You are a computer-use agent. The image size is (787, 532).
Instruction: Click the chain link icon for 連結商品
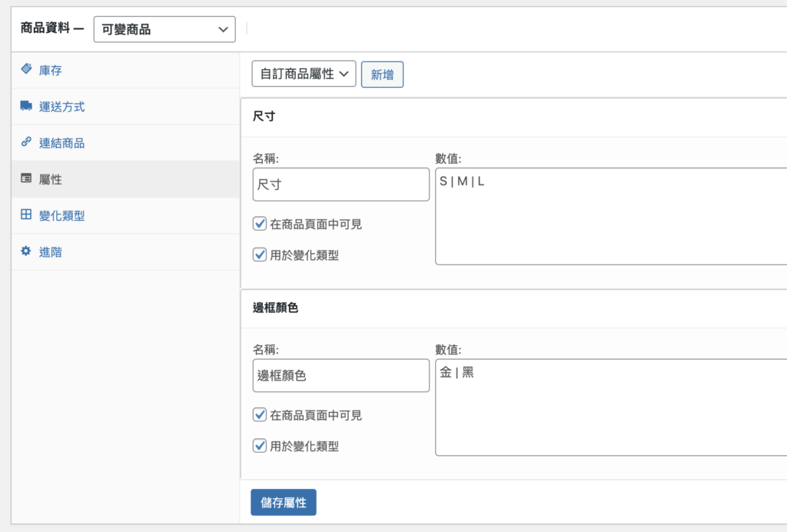[x=27, y=143]
